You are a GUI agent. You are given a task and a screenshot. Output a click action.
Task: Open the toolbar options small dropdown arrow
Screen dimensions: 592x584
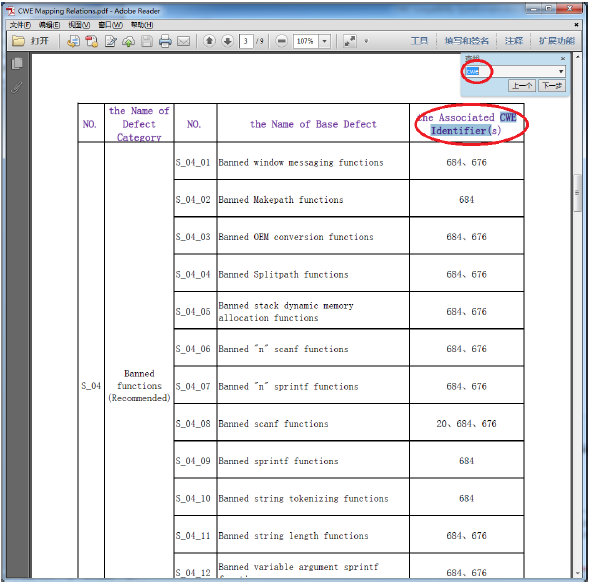tap(366, 41)
